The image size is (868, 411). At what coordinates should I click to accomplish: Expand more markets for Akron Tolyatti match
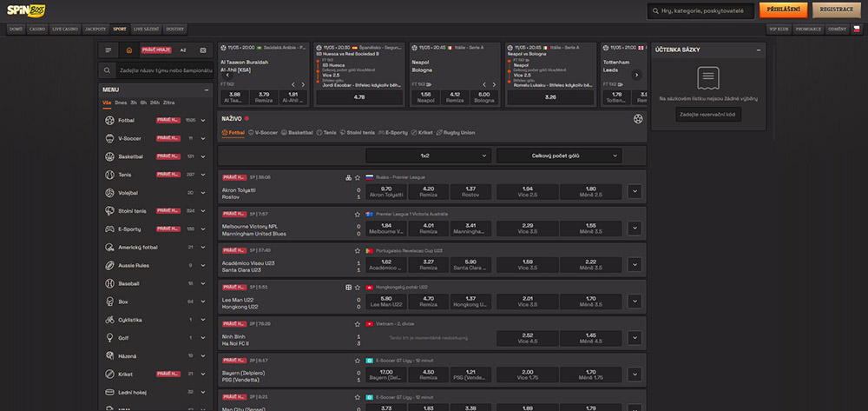[x=635, y=192]
